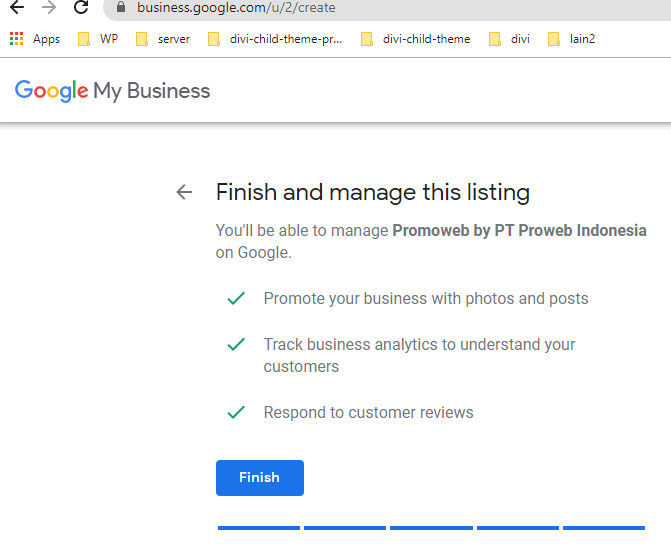Open the server bookmark folder
This screenshot has width=671, height=554.
pyautogui.click(x=163, y=39)
